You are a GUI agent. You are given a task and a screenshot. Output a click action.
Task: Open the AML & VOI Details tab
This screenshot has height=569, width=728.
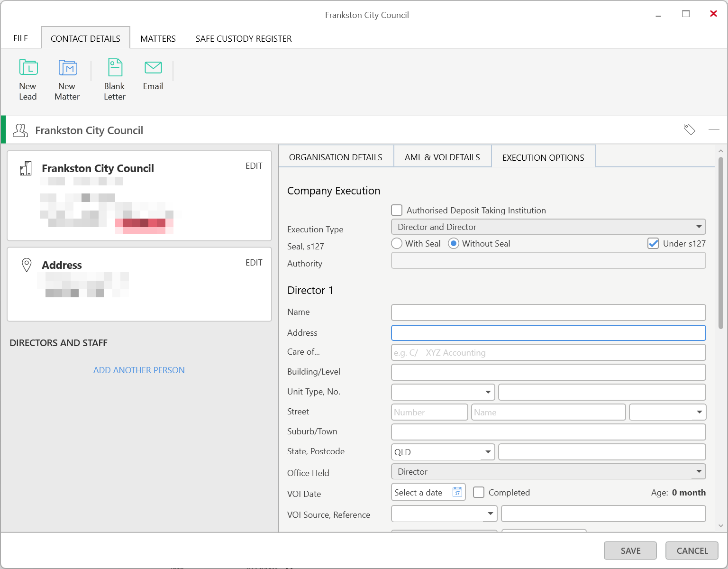(x=442, y=157)
